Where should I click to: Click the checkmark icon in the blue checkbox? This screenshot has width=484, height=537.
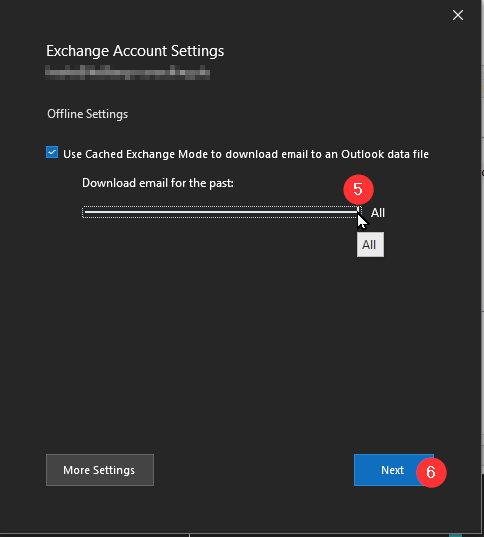(52, 152)
